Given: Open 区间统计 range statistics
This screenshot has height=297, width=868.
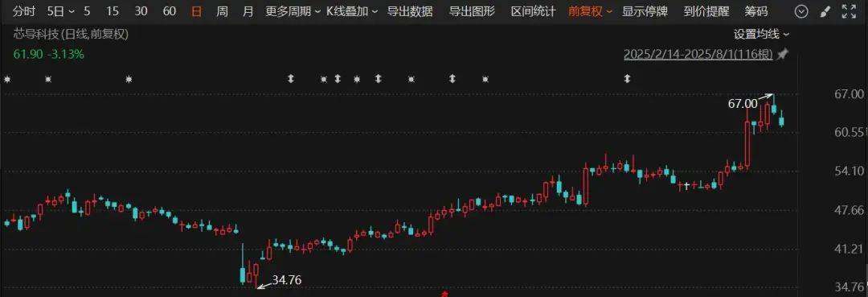Looking at the screenshot, I should click(533, 11).
